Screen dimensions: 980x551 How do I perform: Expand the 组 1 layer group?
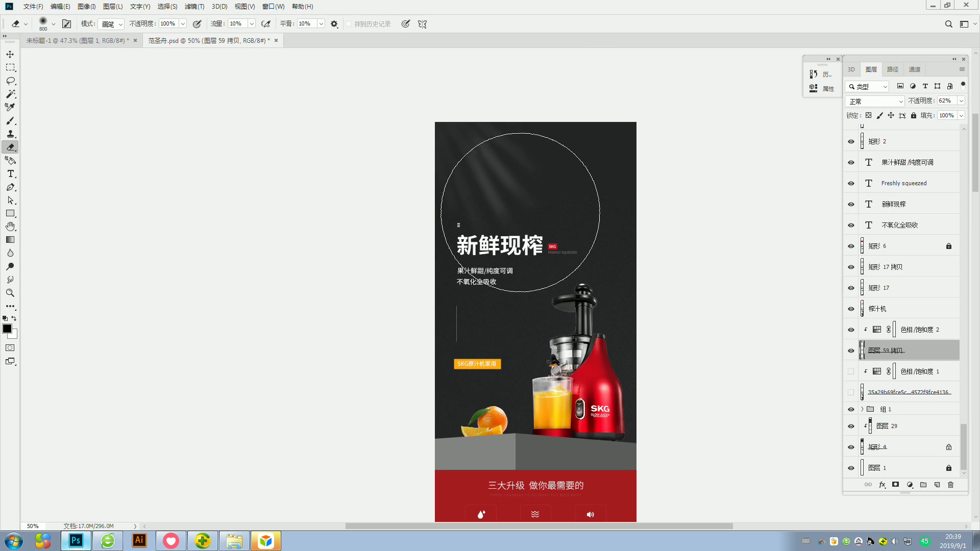[863, 409]
